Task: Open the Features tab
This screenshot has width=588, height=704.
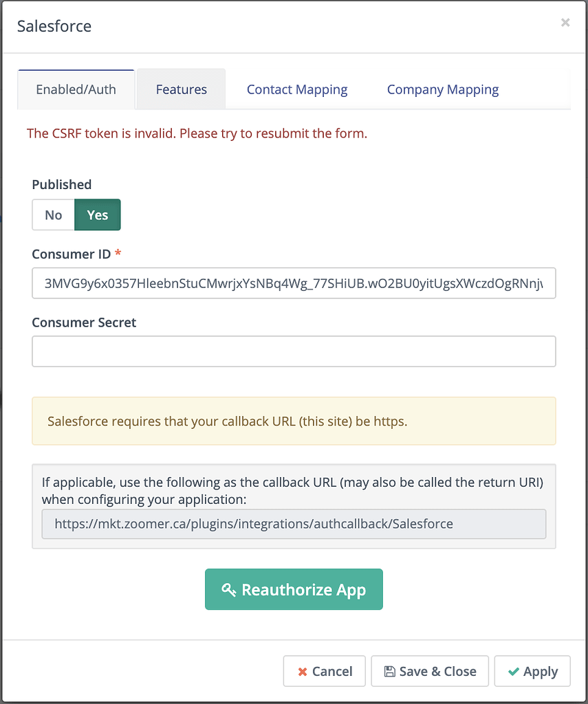Action: click(181, 89)
